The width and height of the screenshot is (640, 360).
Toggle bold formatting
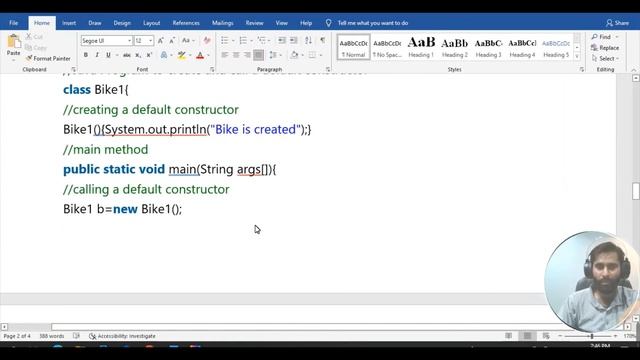tap(86, 55)
